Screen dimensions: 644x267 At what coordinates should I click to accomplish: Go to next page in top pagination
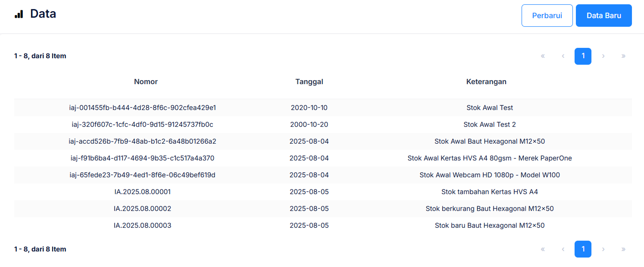(603, 56)
